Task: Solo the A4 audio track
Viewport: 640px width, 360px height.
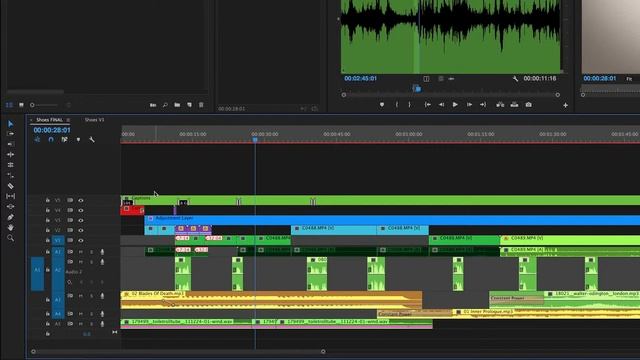Action: pyautogui.click(x=91, y=314)
